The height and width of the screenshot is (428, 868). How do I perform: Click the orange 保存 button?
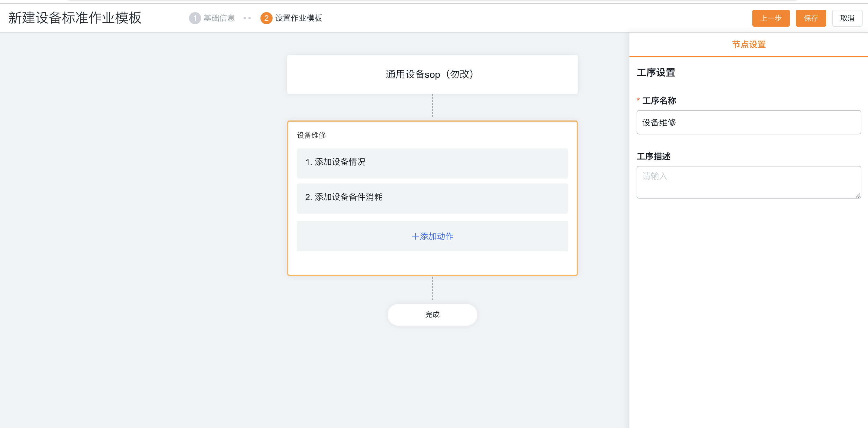pyautogui.click(x=811, y=18)
